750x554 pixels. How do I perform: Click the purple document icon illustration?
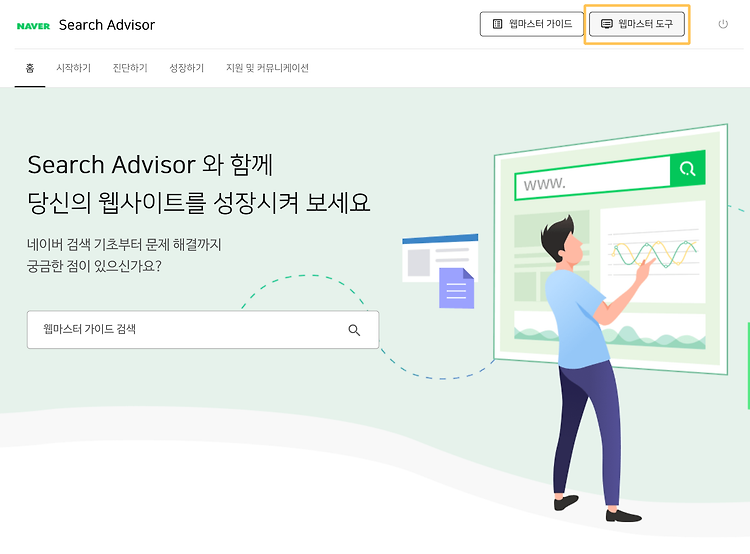click(456, 288)
